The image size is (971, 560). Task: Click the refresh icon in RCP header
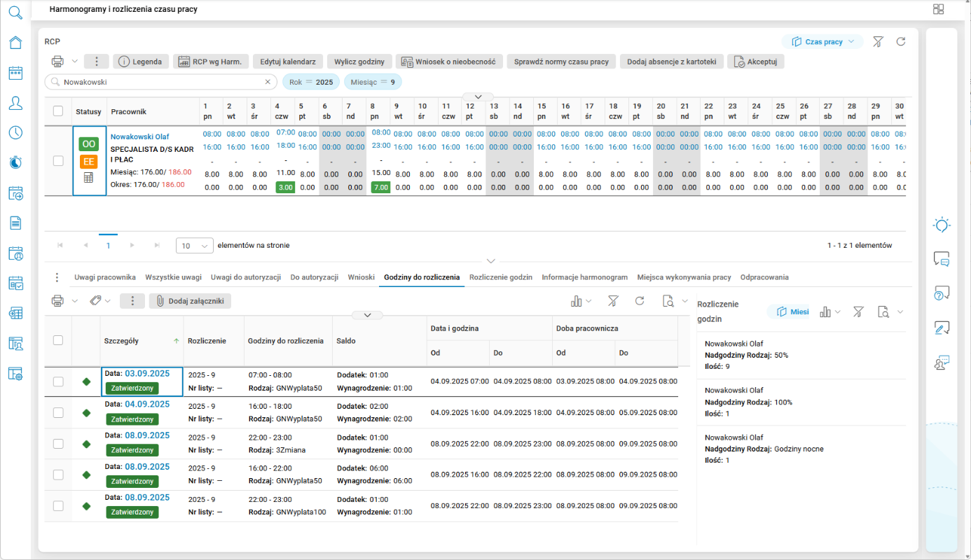901,42
